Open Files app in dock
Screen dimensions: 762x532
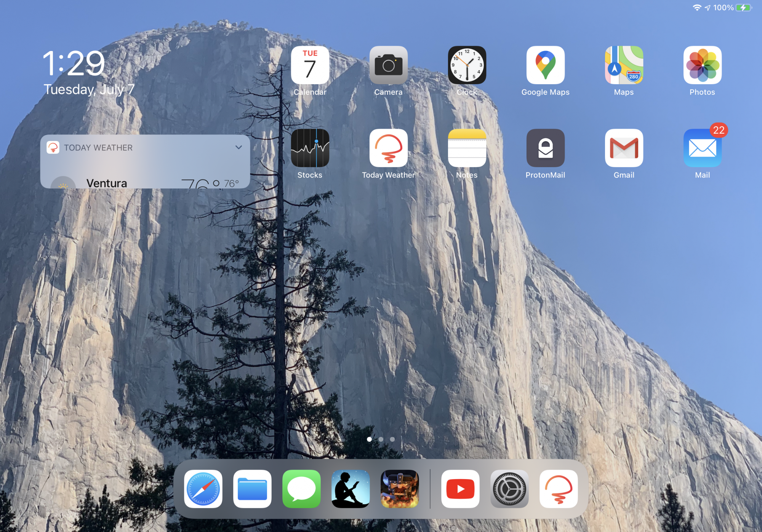[252, 489]
